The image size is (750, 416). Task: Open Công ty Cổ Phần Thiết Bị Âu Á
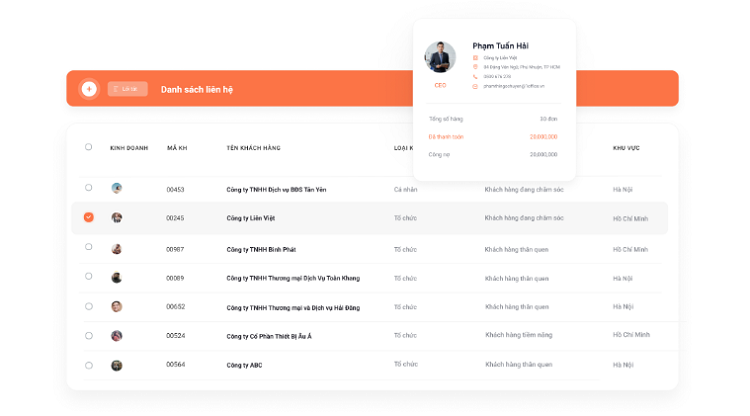pos(269,336)
